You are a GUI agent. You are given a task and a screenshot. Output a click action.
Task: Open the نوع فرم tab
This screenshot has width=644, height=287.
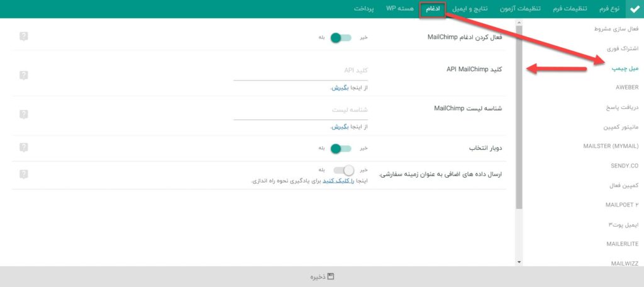(609, 9)
